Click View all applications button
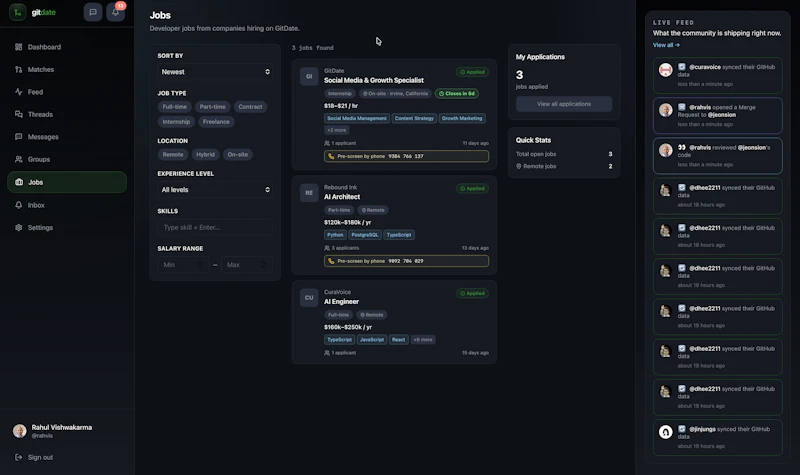 click(564, 104)
